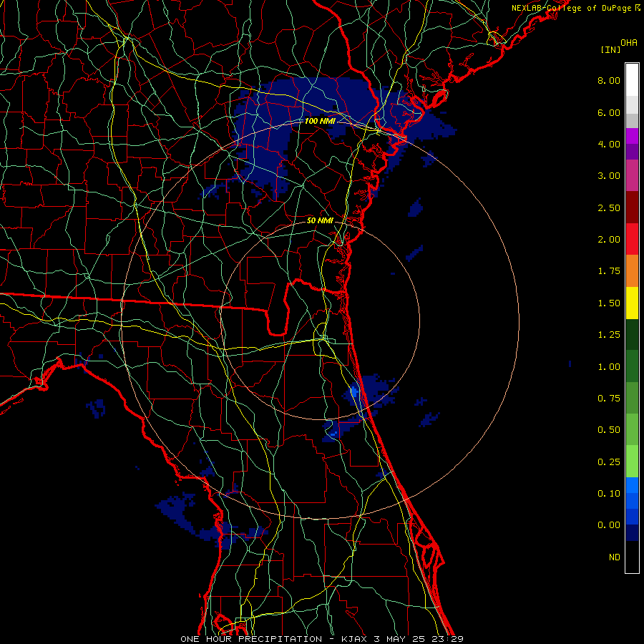Click the '3.00' legend value
644x644 pixels.
pos(609,176)
